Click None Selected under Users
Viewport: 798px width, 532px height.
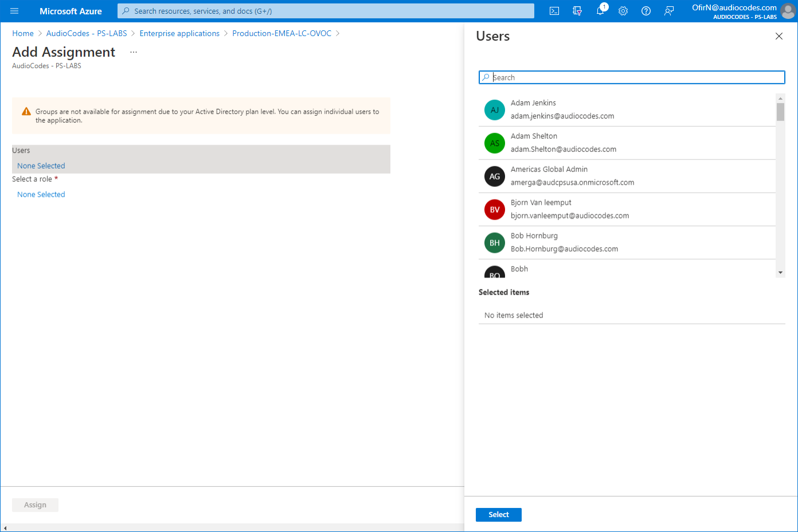pos(41,166)
